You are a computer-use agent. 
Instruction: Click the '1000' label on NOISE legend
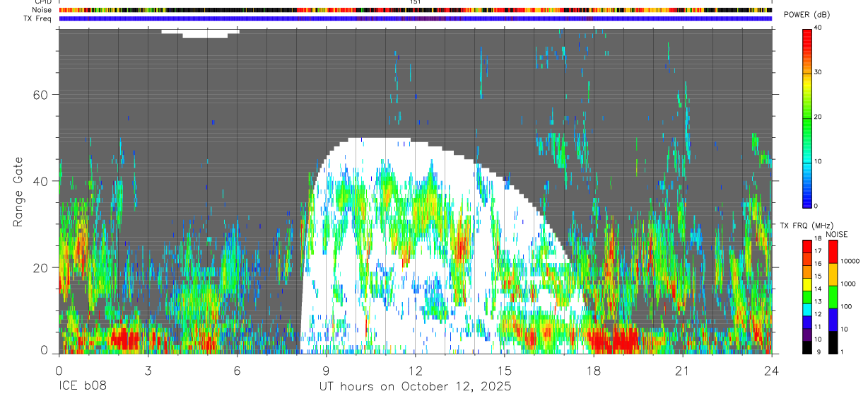[848, 284]
